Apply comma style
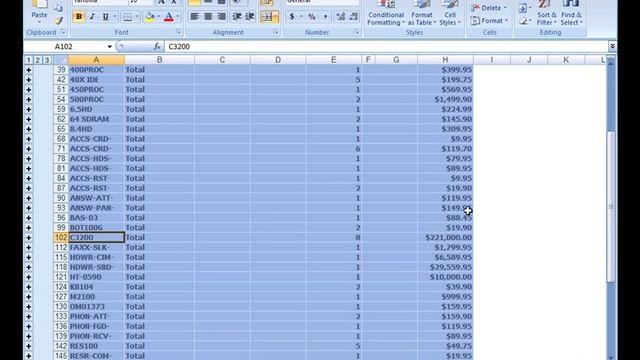Screen dimensions: 640x360 pyautogui.click(x=325, y=17)
